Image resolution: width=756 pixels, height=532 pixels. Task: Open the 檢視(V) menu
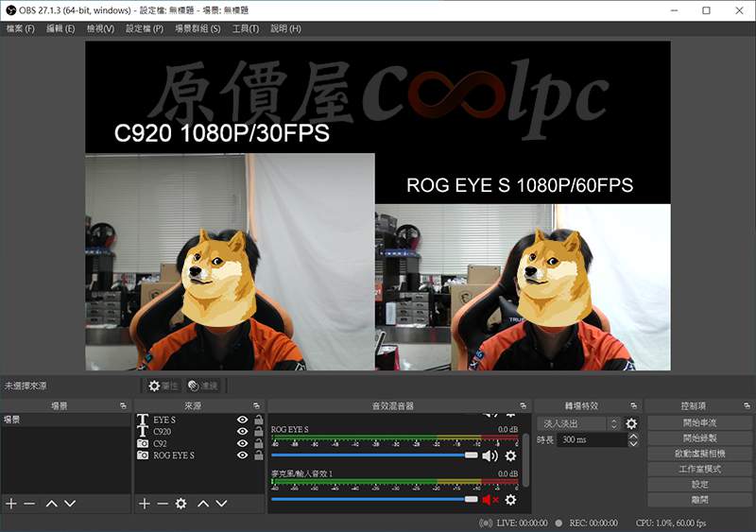point(100,28)
